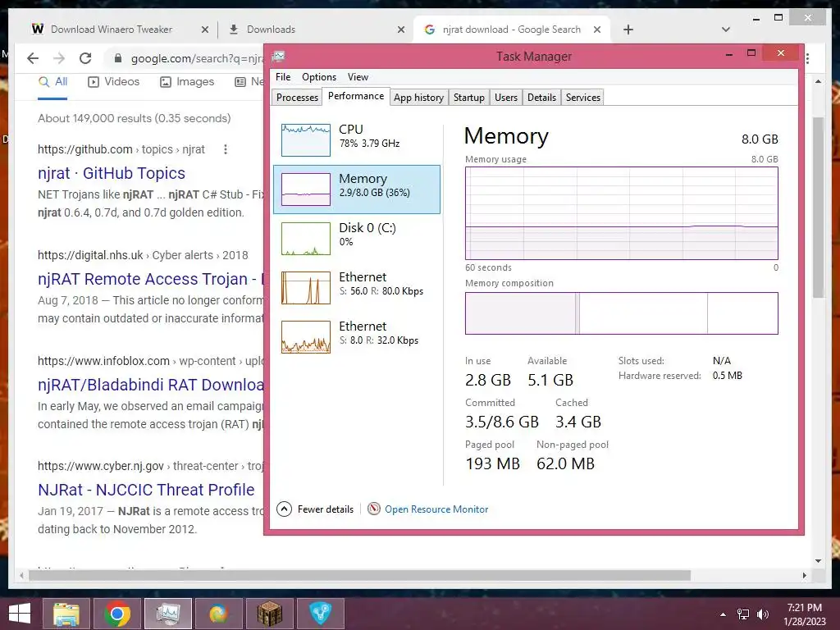This screenshot has height=630, width=840.
Task: Open the blue shield taskbar app
Action: [321, 614]
